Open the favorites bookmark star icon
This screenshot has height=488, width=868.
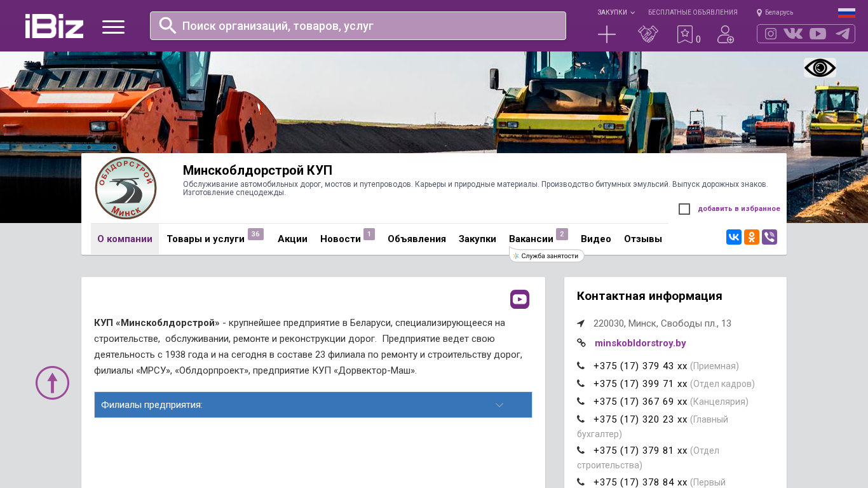click(684, 34)
